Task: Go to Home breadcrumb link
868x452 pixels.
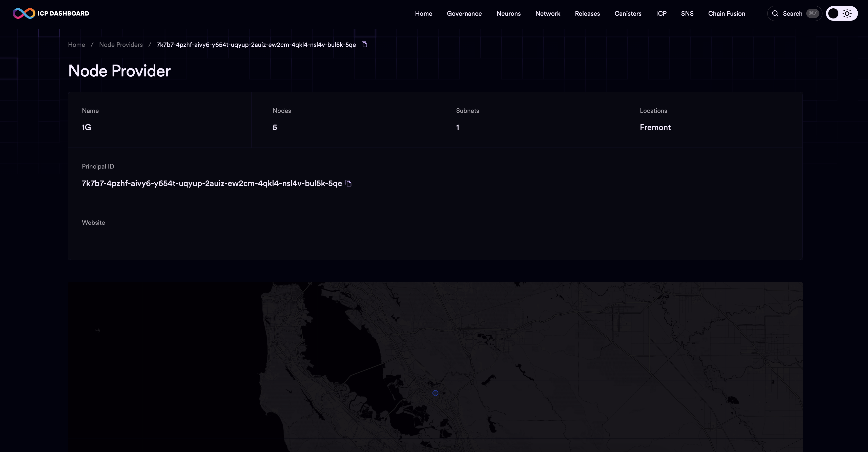Action: [76, 45]
